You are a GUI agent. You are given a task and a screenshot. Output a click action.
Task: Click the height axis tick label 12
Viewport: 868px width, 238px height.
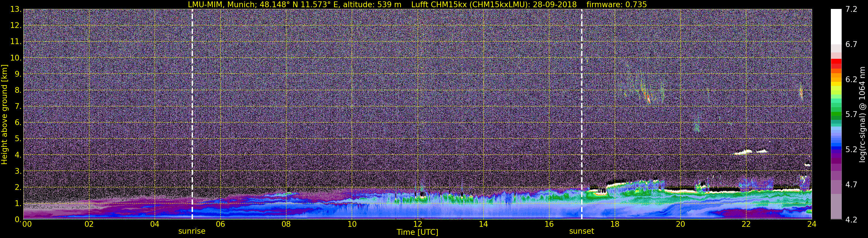pos(16,26)
